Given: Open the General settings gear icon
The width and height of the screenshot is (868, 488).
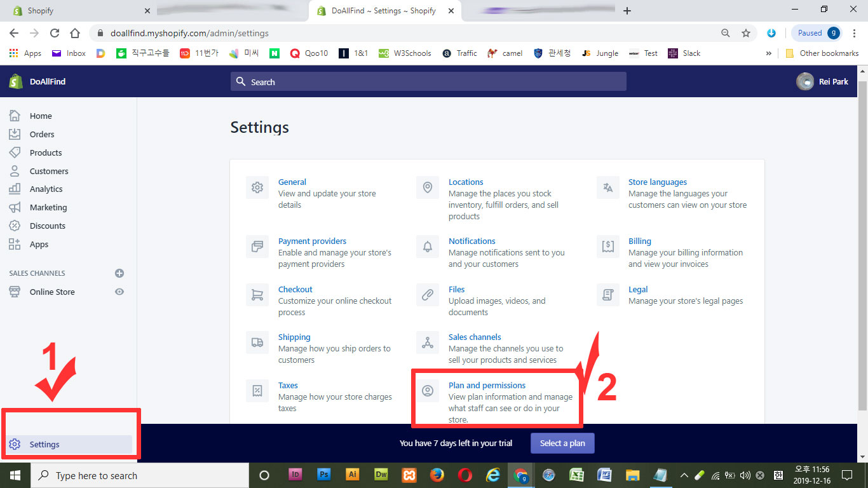Looking at the screenshot, I should 257,187.
